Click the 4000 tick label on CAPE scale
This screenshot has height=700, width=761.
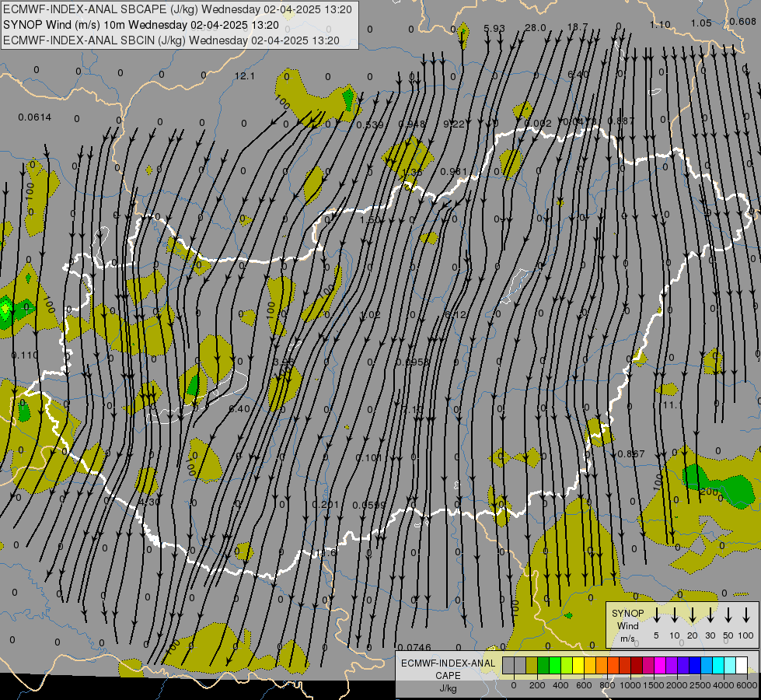coord(723,685)
